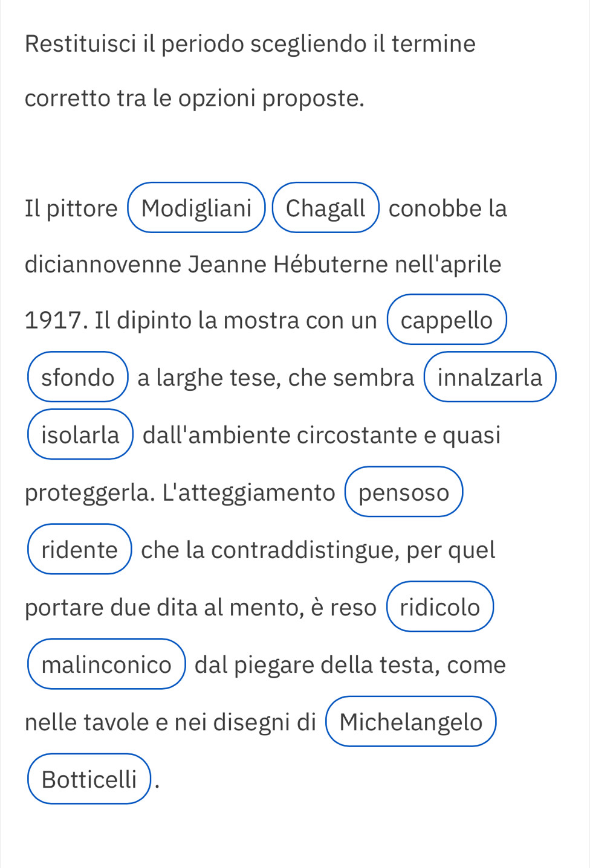Pick the Botticelli option

[89, 779]
